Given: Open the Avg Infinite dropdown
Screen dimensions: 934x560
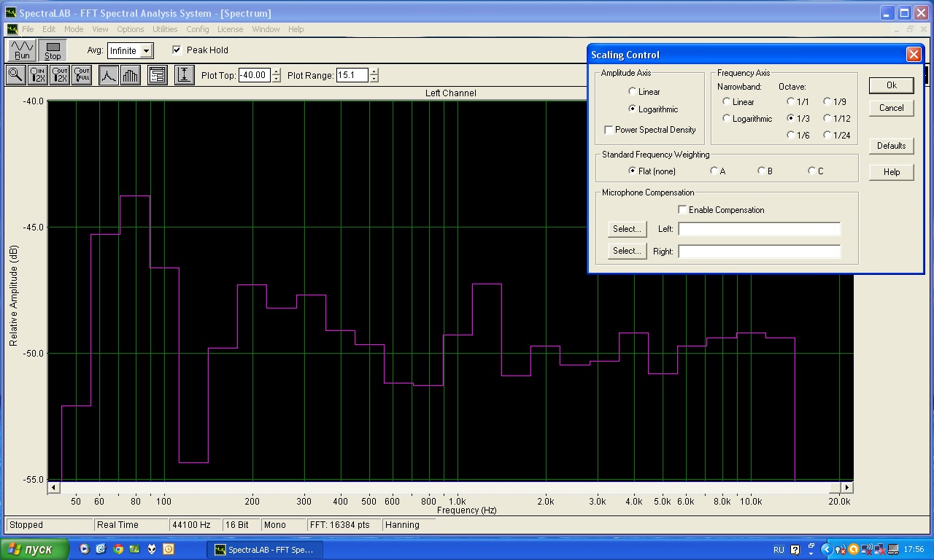Looking at the screenshot, I should (147, 51).
